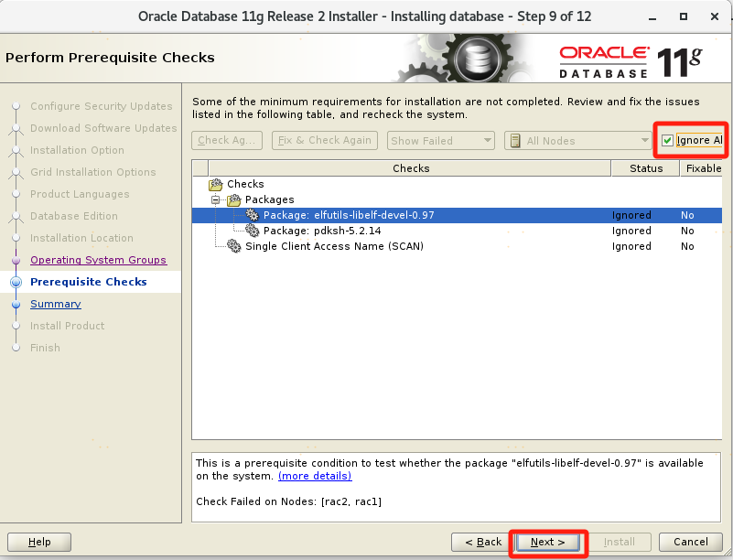Click the Summary step bullet icon
This screenshot has width=733, height=560.
point(16,305)
